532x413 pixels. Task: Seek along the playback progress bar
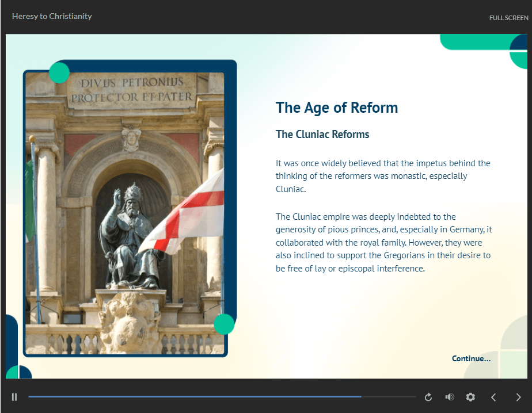point(222,396)
